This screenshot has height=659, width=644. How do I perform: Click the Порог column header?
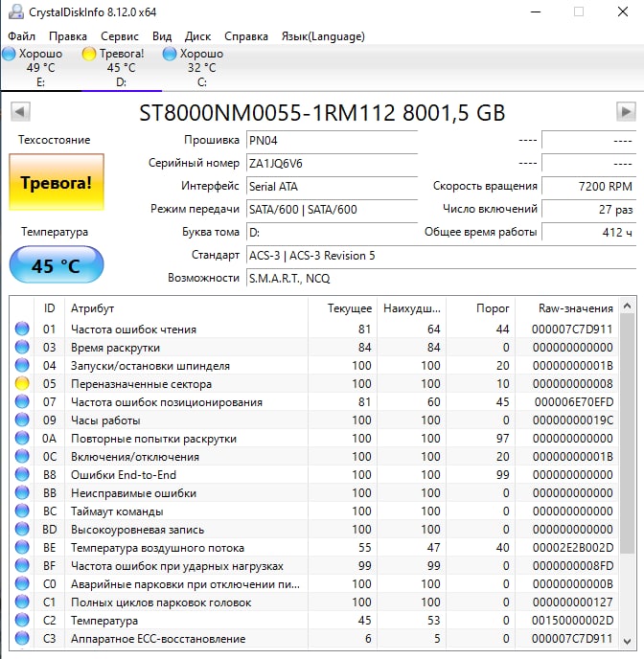(480, 308)
